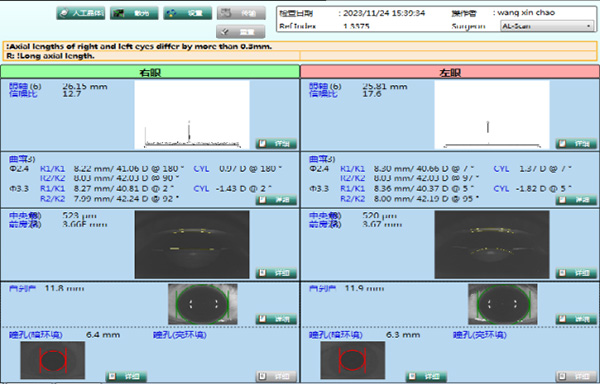Viewport: 600px width, 384px height.
Task: Show left eye anterior chamber 详细 details
Action: tap(576, 273)
